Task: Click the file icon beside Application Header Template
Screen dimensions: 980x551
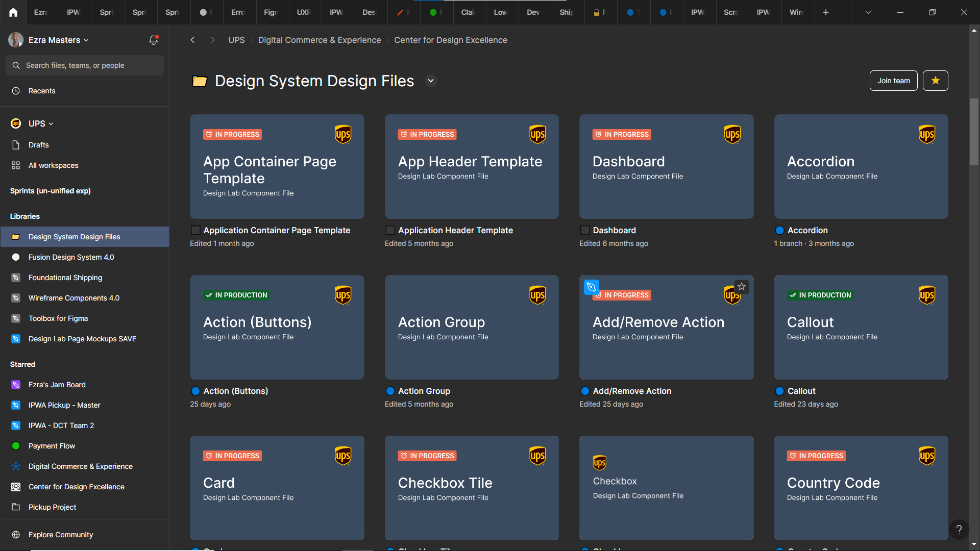Action: tap(390, 230)
